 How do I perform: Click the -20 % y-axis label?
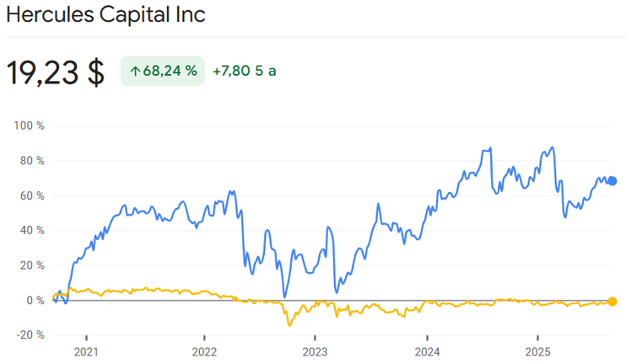click(x=29, y=335)
